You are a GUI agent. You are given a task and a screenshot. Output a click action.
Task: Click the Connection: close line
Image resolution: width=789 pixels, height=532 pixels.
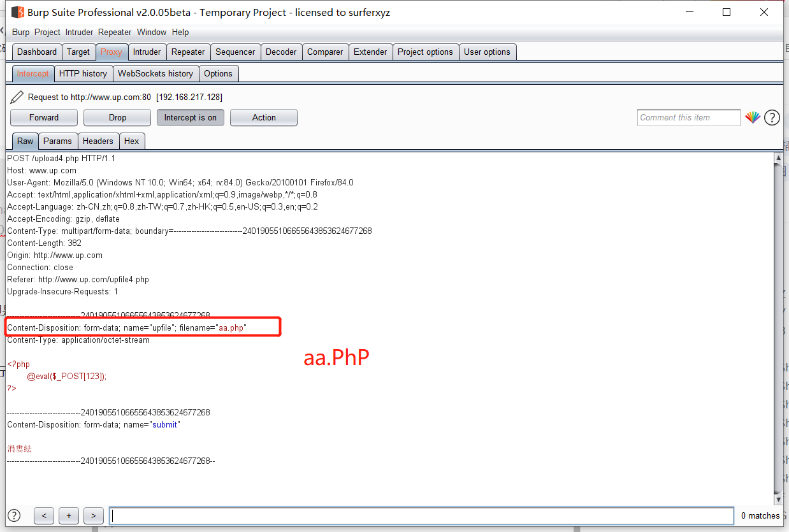(x=40, y=267)
